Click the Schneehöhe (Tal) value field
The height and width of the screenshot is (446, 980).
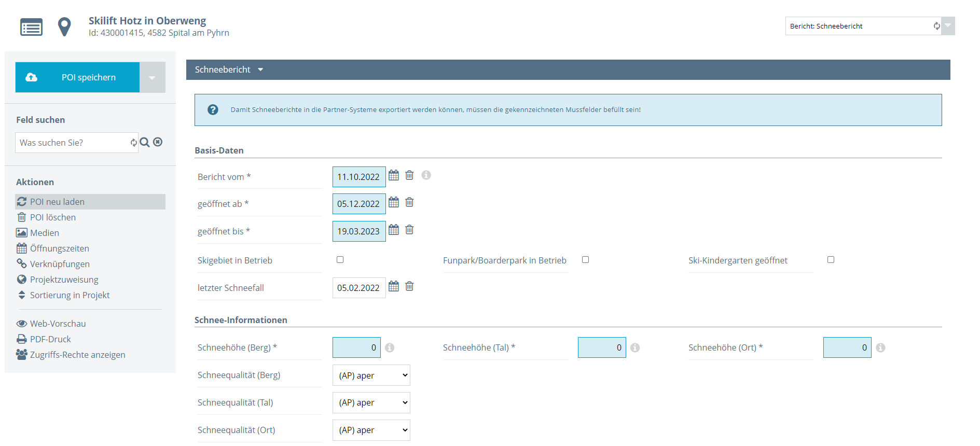602,347
